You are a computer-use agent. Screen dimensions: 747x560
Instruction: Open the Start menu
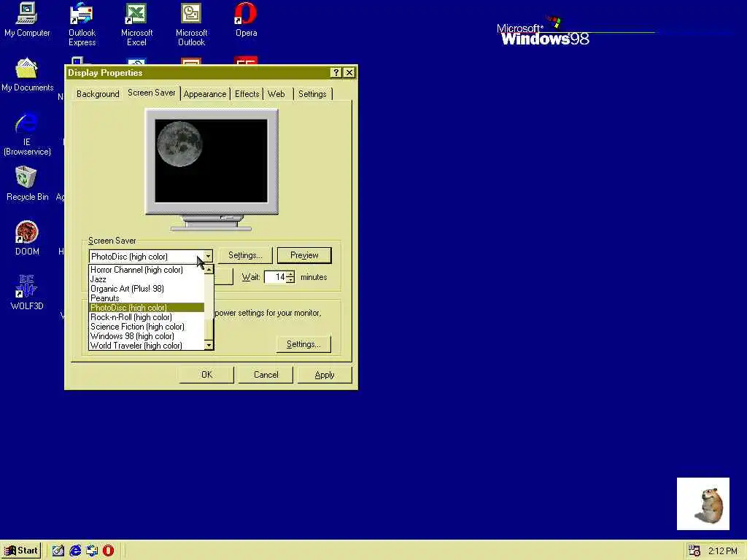click(22, 551)
